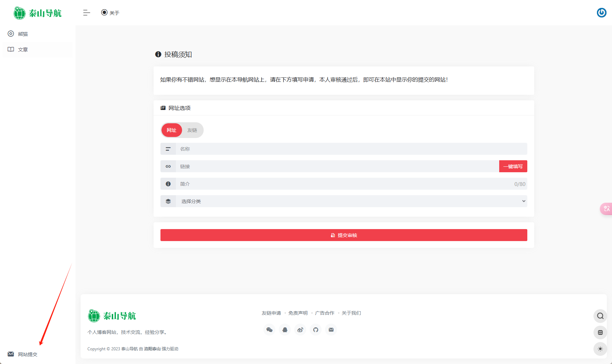
Task: Click the floating panel icon below search
Action: point(600,332)
